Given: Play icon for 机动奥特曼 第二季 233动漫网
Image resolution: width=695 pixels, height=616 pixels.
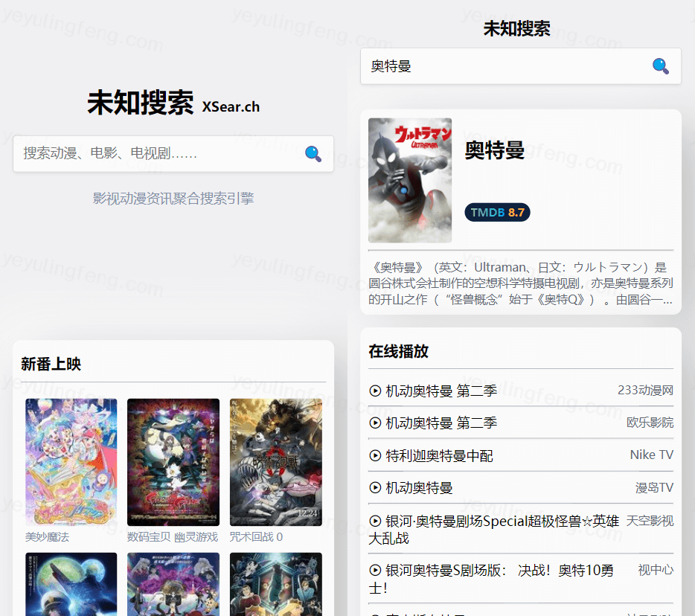Looking at the screenshot, I should (x=375, y=391).
